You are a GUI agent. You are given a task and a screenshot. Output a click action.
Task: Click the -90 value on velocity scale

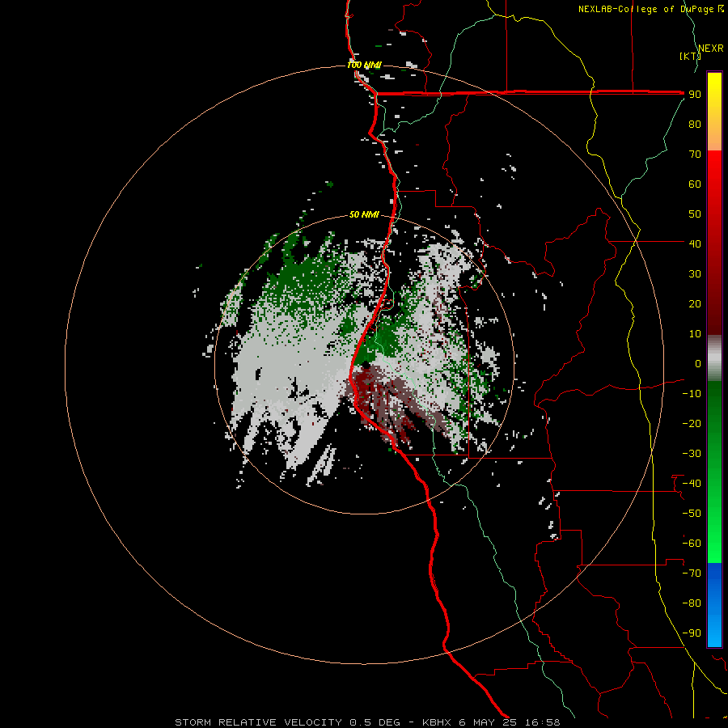point(692,633)
